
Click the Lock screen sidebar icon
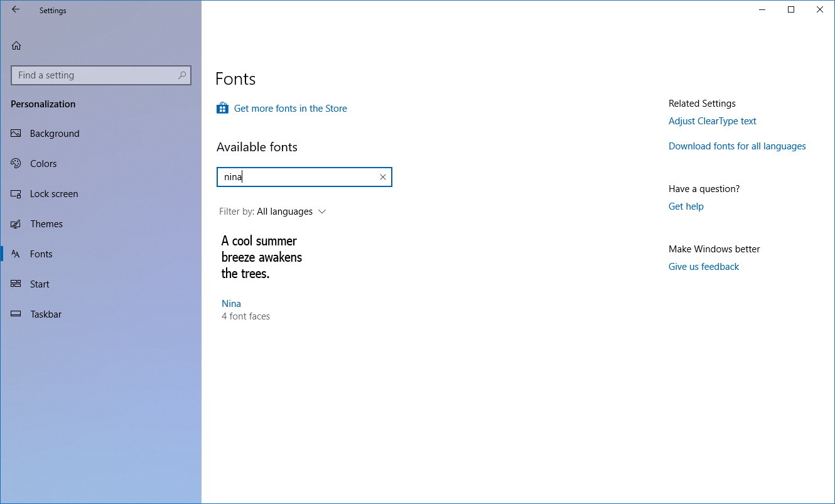pos(16,193)
